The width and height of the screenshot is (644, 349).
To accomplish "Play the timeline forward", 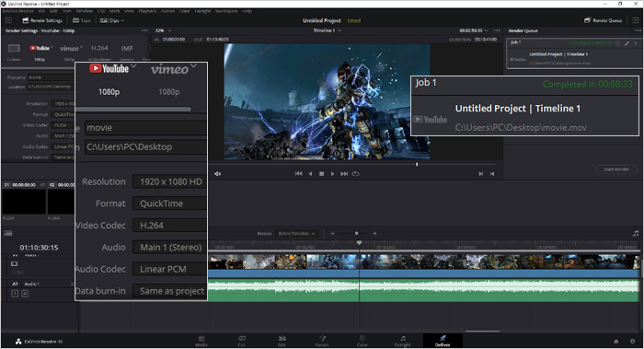I will pyautogui.click(x=333, y=174).
